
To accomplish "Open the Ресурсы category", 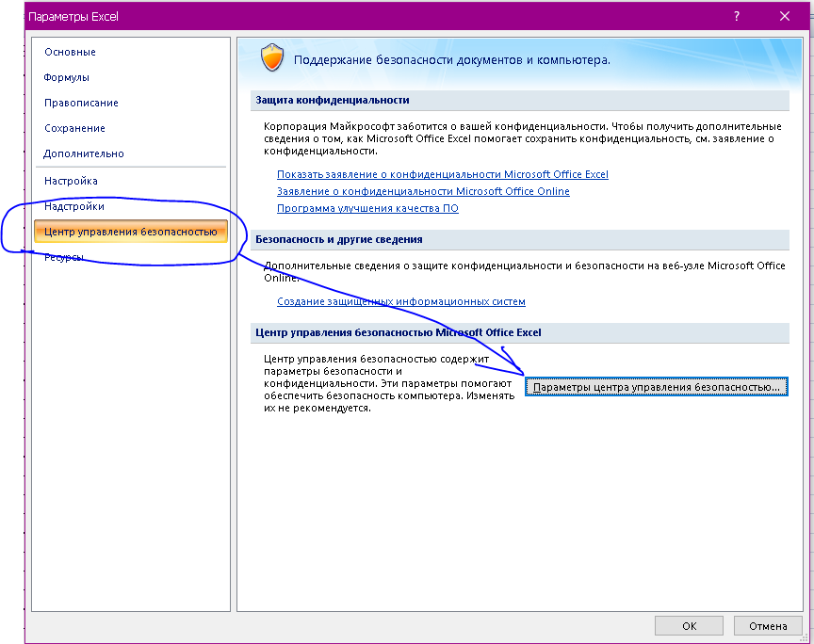I will pyautogui.click(x=64, y=257).
